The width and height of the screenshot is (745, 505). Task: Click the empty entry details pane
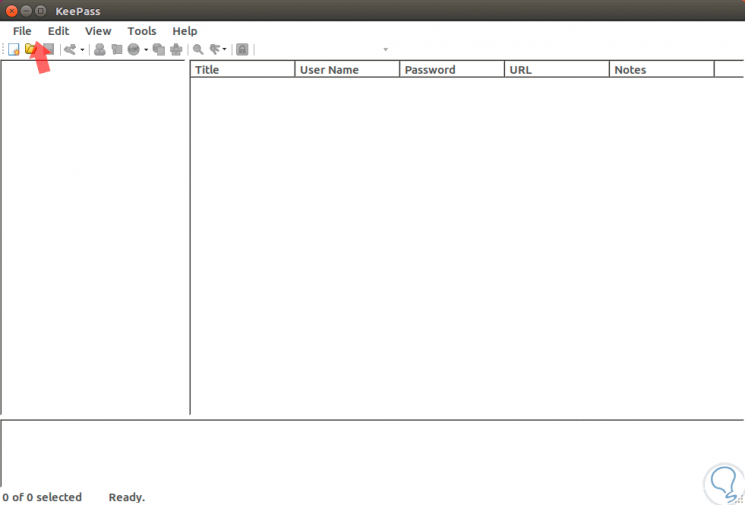coord(372,454)
